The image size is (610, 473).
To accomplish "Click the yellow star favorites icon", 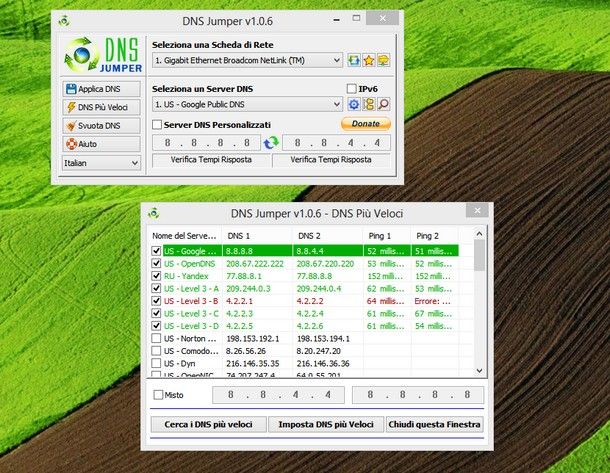I will click(x=369, y=60).
